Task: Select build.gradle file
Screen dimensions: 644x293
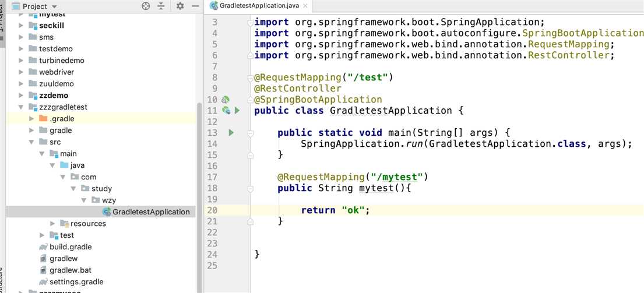Action: [x=71, y=247]
